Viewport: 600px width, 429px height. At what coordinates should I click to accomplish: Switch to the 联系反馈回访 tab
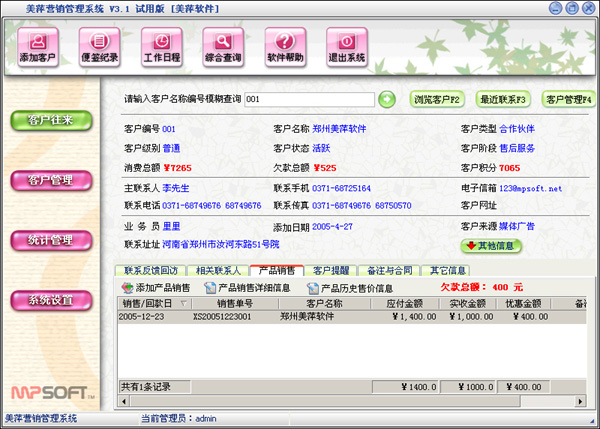point(151,270)
